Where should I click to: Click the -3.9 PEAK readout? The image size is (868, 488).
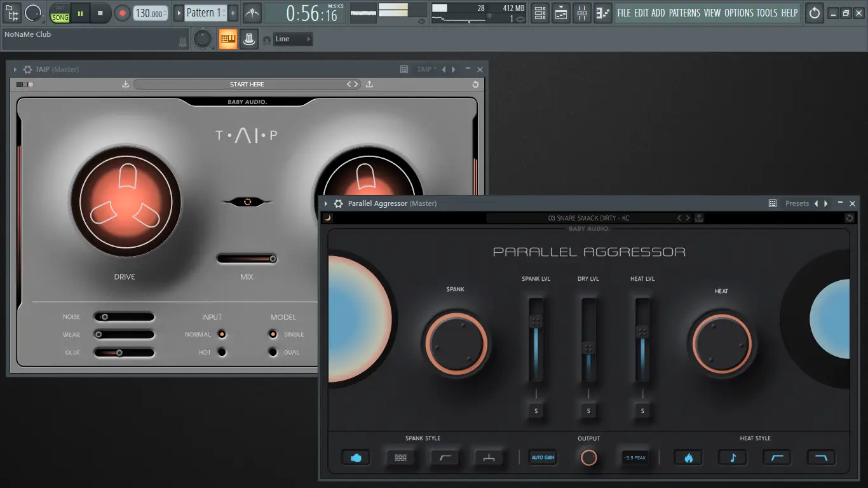635,457
